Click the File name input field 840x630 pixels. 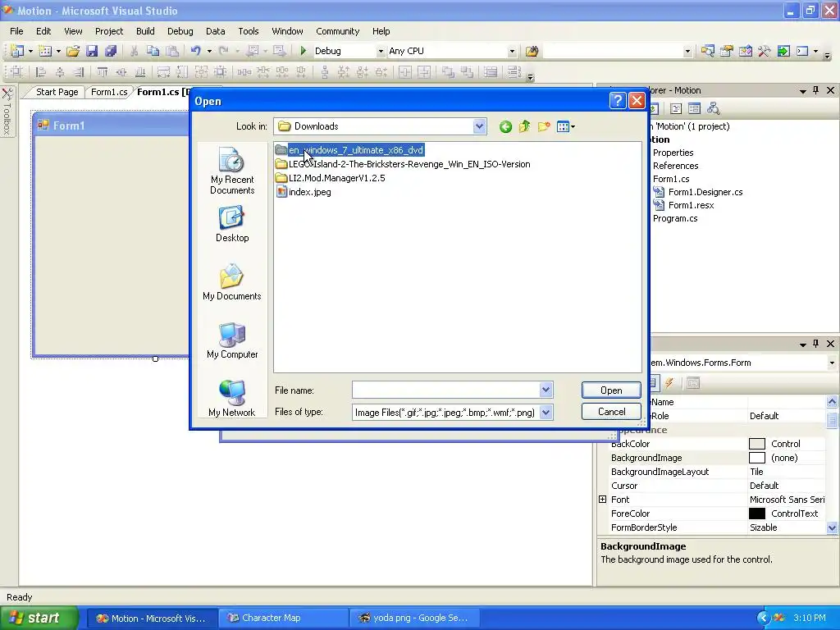445,390
